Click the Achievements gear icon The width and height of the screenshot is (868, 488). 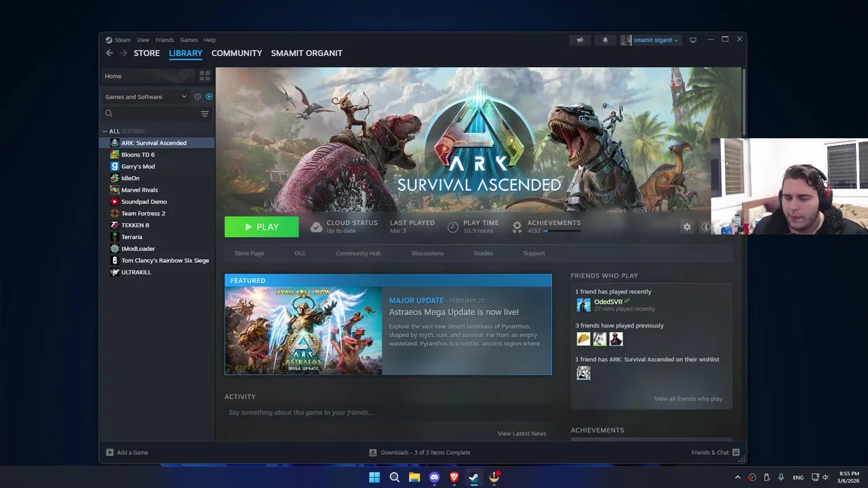pyautogui.click(x=517, y=226)
